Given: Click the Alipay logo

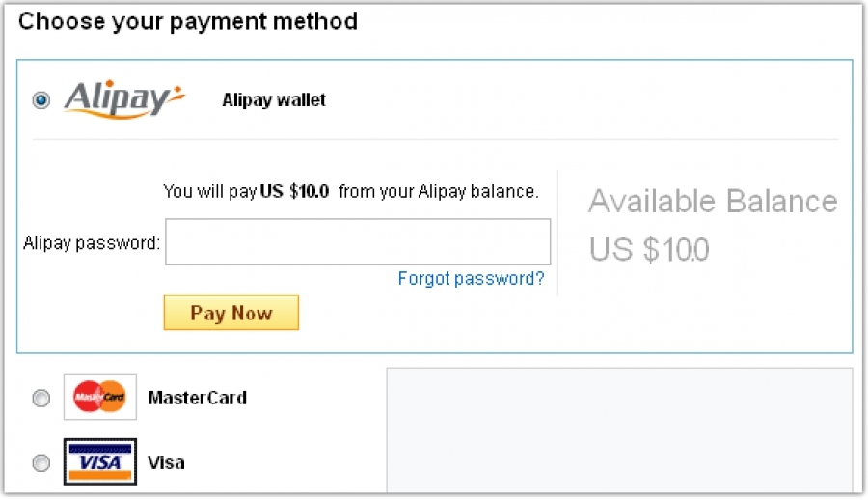Looking at the screenshot, I should 124,99.
